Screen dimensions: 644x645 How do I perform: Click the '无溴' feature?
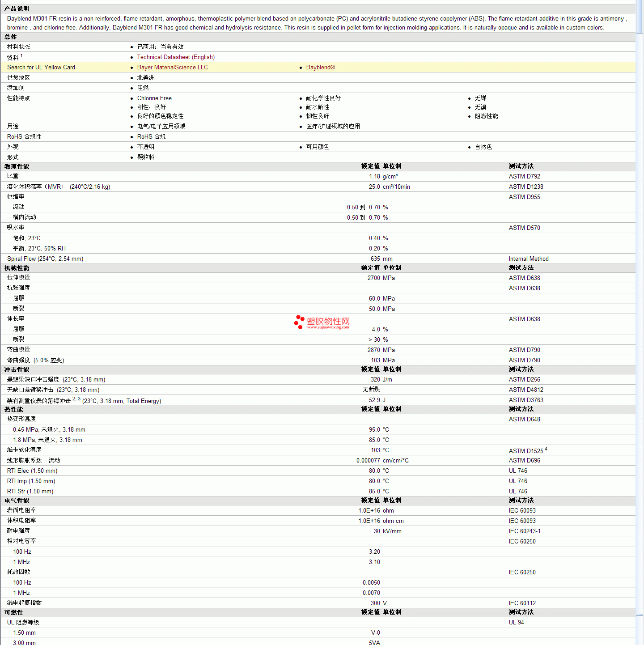point(481,107)
